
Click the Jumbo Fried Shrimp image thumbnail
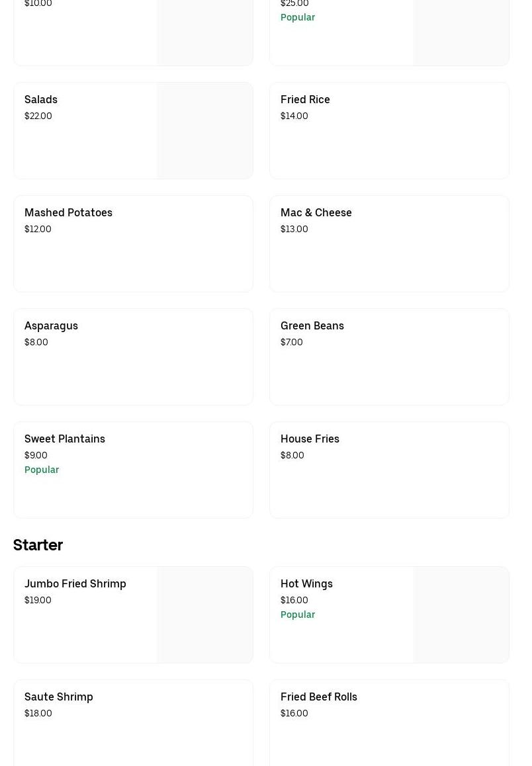(x=204, y=615)
